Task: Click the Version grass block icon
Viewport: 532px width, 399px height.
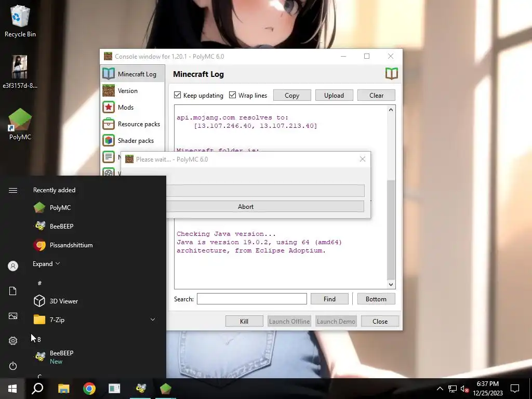Action: [x=109, y=90]
